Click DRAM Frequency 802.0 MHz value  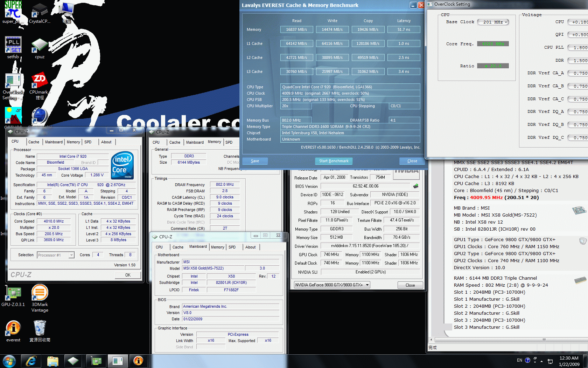tap(225, 184)
